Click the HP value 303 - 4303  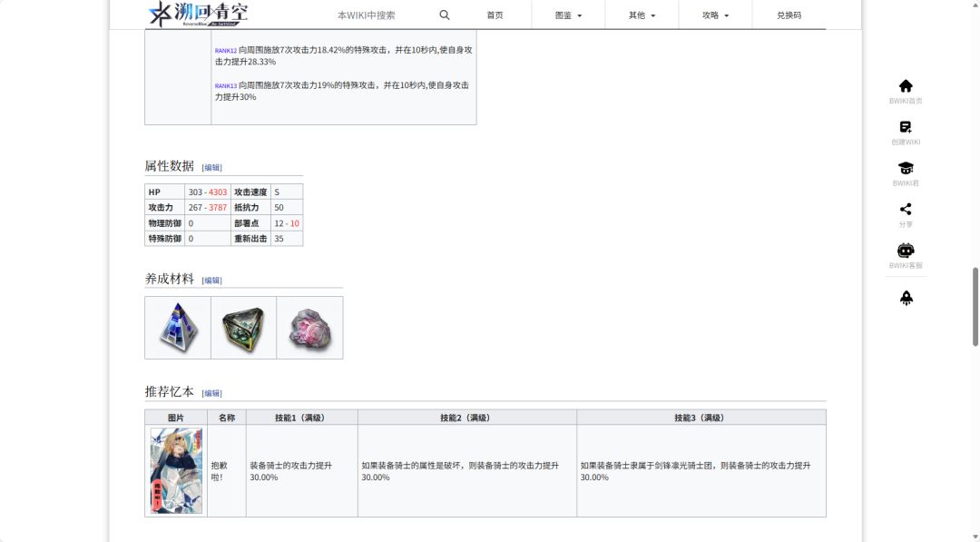tap(208, 192)
